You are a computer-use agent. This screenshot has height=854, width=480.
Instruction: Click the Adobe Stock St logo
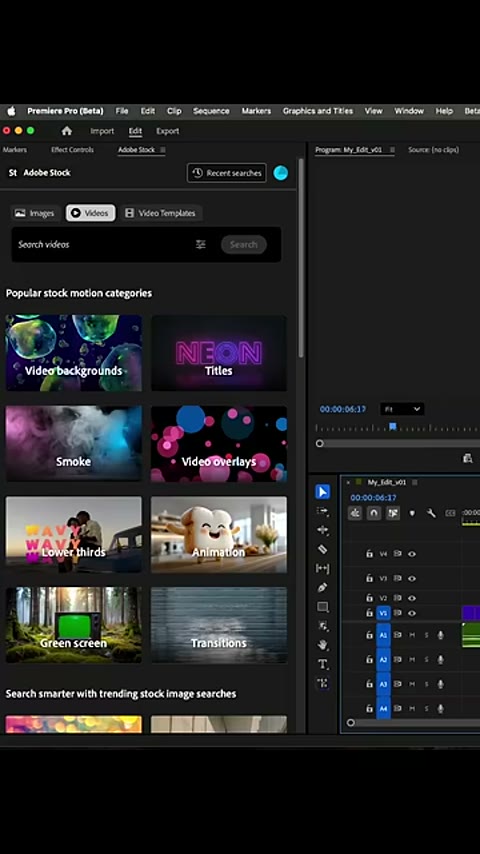[x=13, y=173]
